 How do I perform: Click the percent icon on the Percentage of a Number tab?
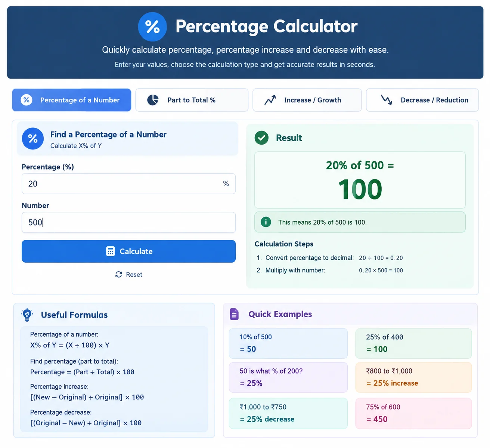[27, 100]
